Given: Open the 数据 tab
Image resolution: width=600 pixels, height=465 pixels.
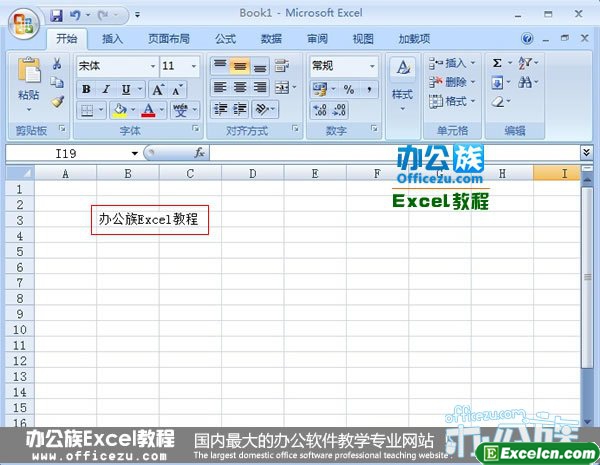Looking at the screenshot, I should coord(271,39).
